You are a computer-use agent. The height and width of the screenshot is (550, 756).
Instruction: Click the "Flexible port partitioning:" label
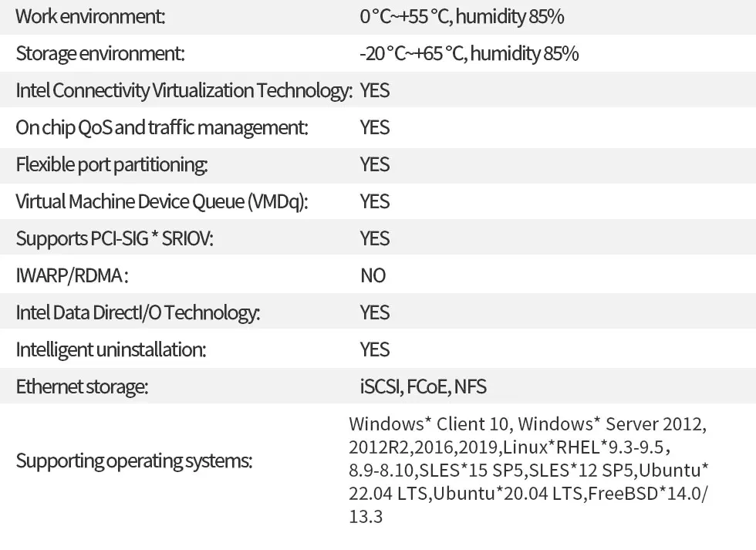(112, 164)
